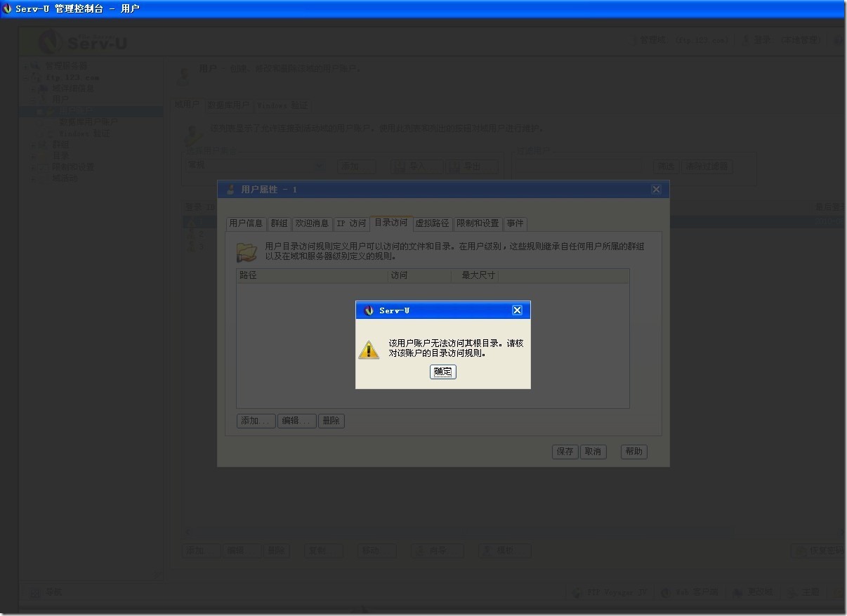Viewport: 847px width, 616px height.
Task: Select 管理服务器 in the console tree
Action: point(67,66)
